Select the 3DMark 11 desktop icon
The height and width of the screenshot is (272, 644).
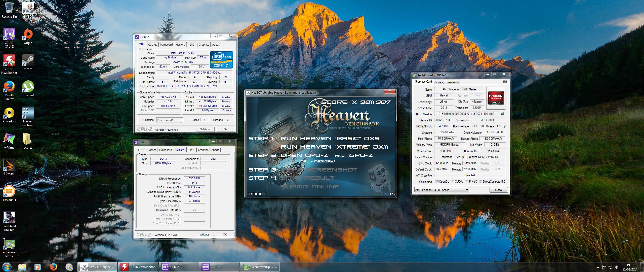point(9,193)
